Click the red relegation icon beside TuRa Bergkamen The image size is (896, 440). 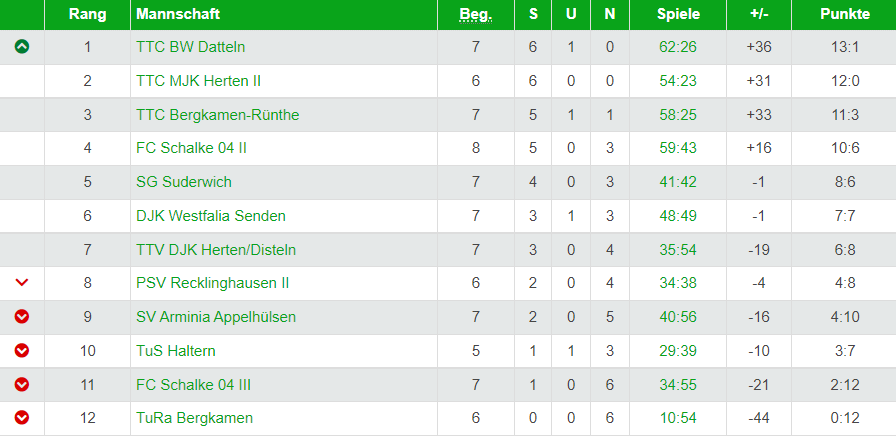22,418
